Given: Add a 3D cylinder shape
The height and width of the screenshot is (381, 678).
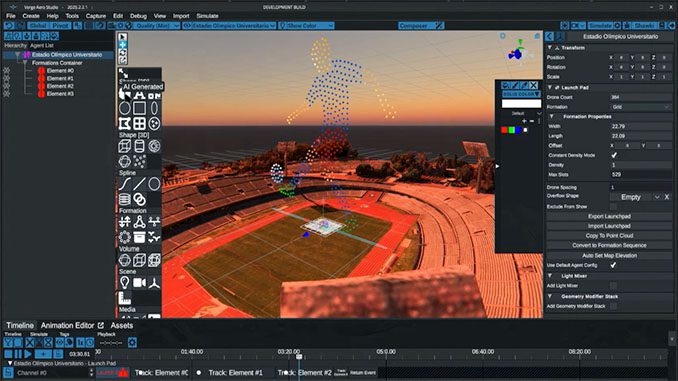Looking at the screenshot, I should 139,146.
